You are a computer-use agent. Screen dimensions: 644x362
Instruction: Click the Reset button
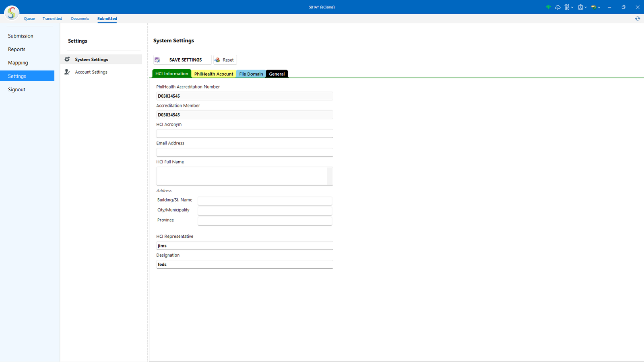pyautogui.click(x=225, y=60)
